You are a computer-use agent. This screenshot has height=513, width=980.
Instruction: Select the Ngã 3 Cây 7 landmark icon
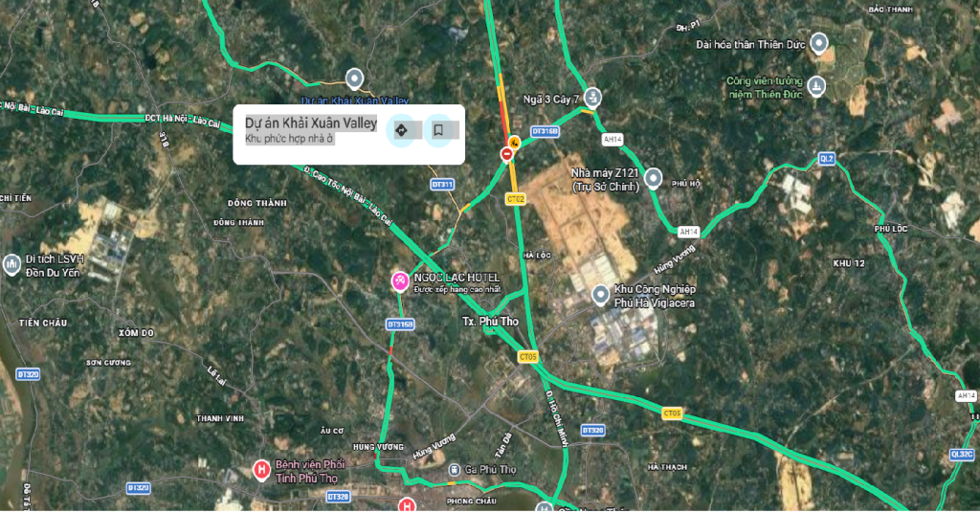[592, 98]
